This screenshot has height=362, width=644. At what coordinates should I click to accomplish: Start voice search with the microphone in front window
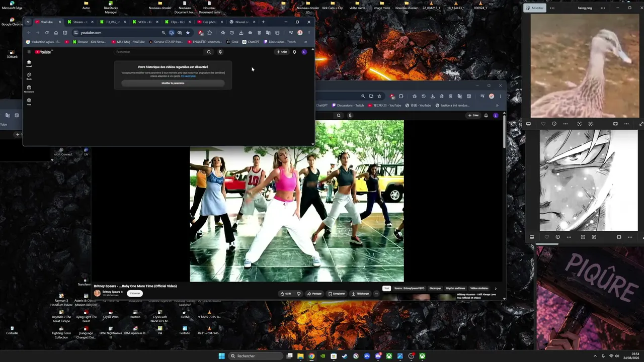220,52
